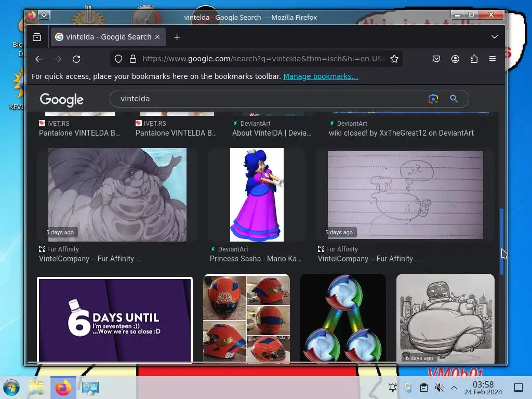532x399 pixels.
Task: Open Firefox View tab icon
Action: coord(37,37)
